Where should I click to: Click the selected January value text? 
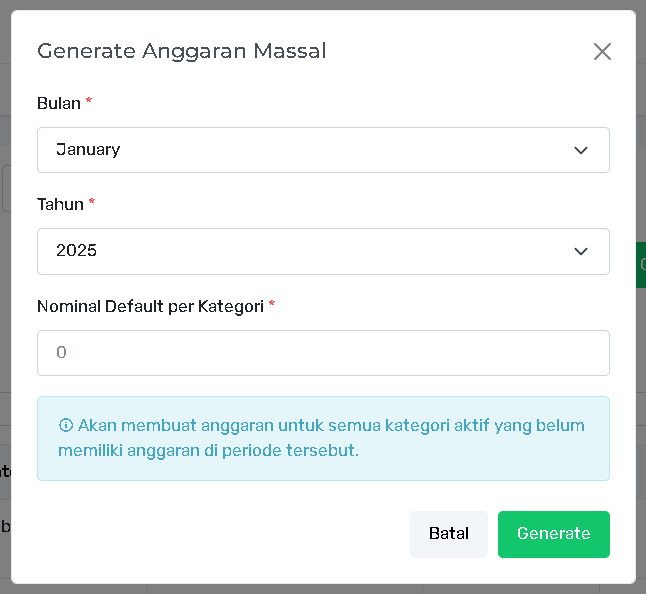pos(88,150)
